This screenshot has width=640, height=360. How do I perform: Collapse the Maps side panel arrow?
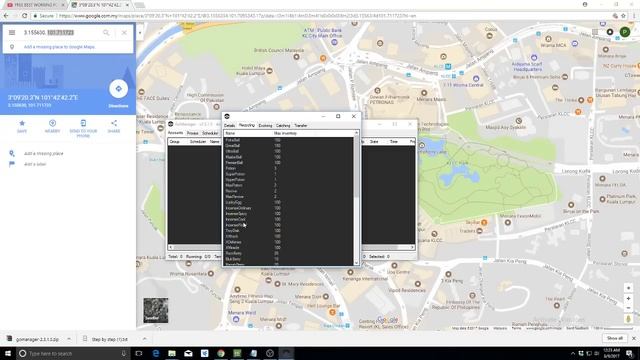(x=140, y=33)
